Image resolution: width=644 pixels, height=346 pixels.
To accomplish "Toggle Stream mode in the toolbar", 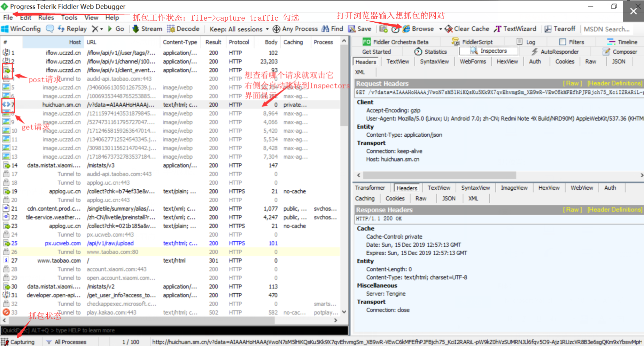I will (147, 29).
